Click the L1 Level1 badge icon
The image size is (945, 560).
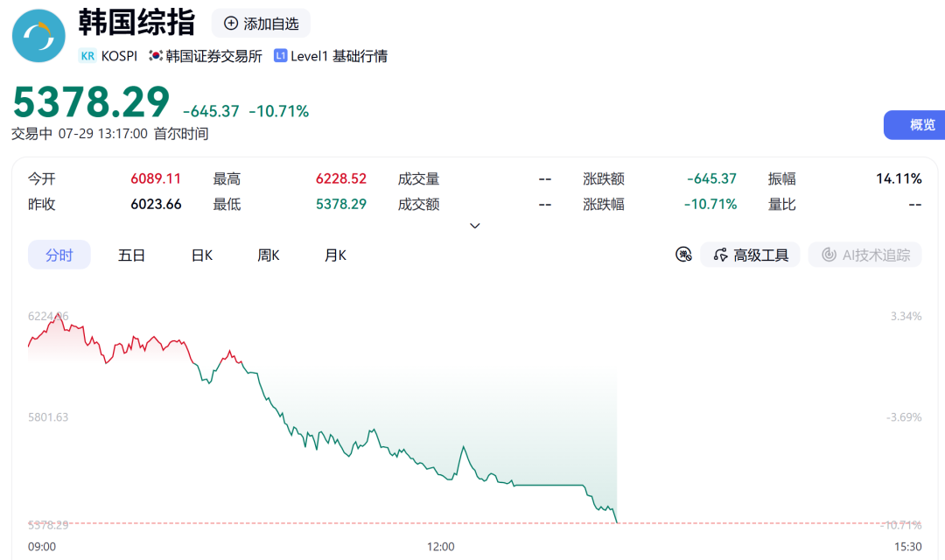280,55
